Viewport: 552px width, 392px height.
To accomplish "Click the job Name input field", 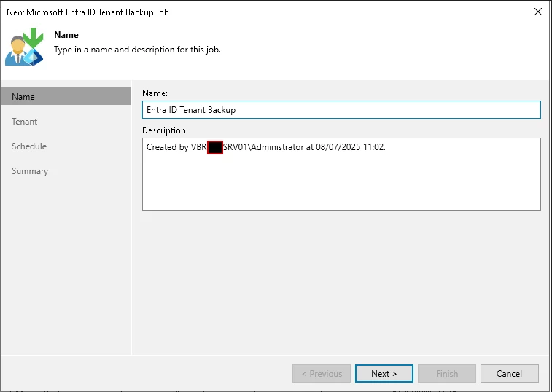I will pos(341,109).
